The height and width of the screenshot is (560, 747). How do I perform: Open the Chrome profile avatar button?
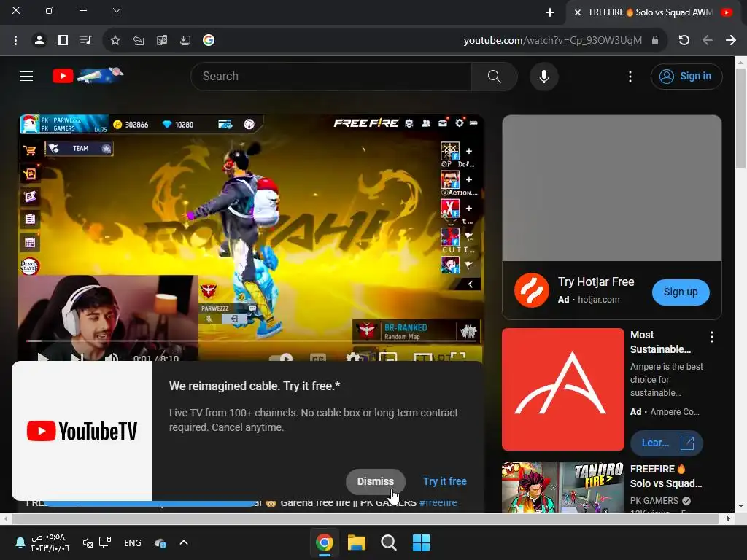click(39, 41)
